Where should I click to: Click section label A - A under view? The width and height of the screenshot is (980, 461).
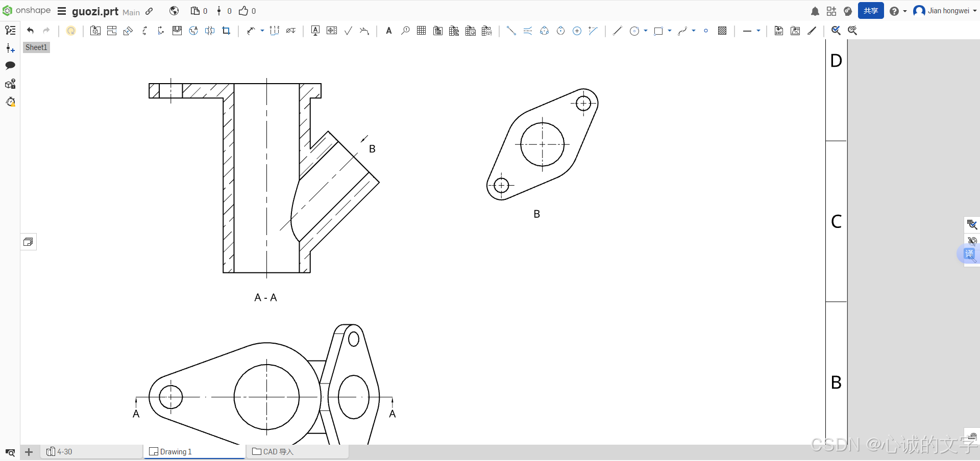click(x=265, y=297)
